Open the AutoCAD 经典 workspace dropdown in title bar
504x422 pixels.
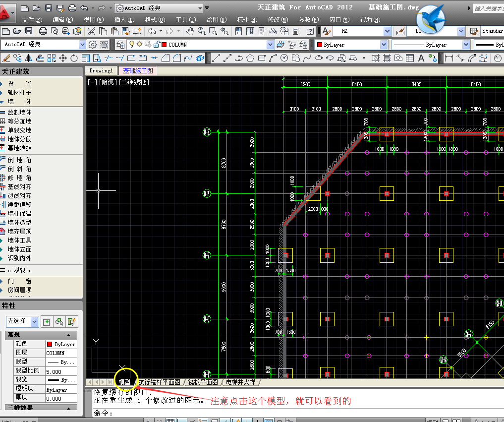200,8
